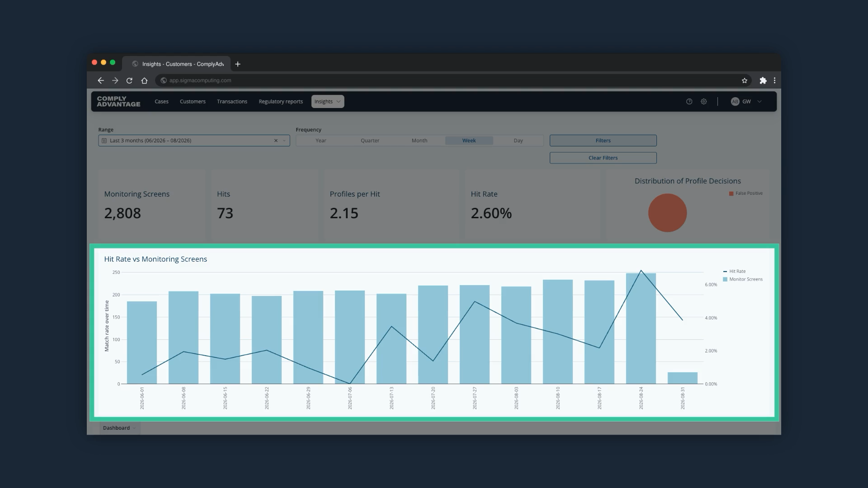
Task: Go forward with the browser forward arrow
Action: point(115,80)
